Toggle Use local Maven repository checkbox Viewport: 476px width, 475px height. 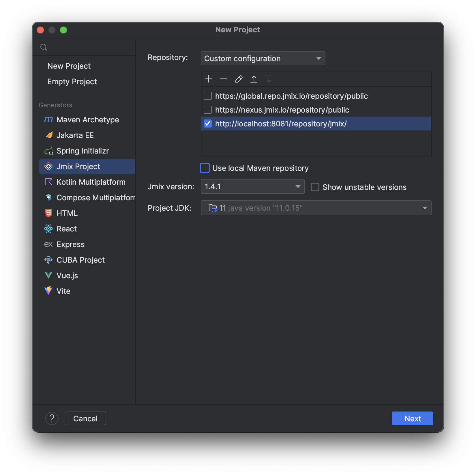coord(205,168)
